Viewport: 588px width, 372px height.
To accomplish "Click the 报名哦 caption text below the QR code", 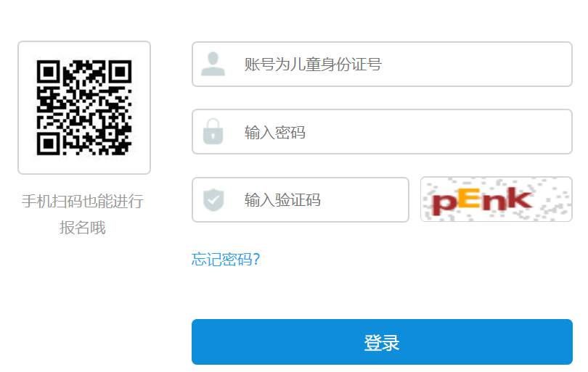I will 83,228.
